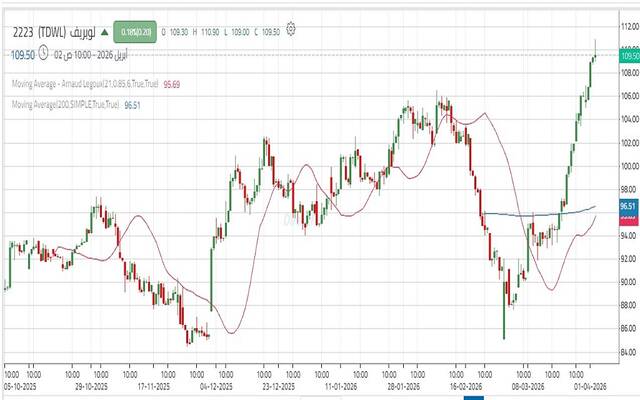
Task: Click the 112.00 price scale label
Action: [627, 49]
